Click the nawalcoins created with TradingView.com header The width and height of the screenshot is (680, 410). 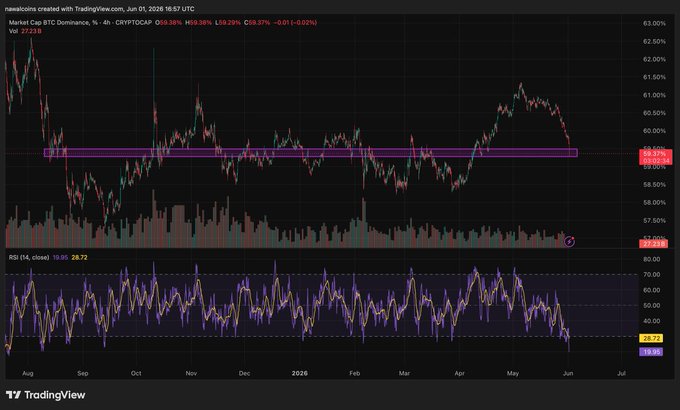coord(99,9)
